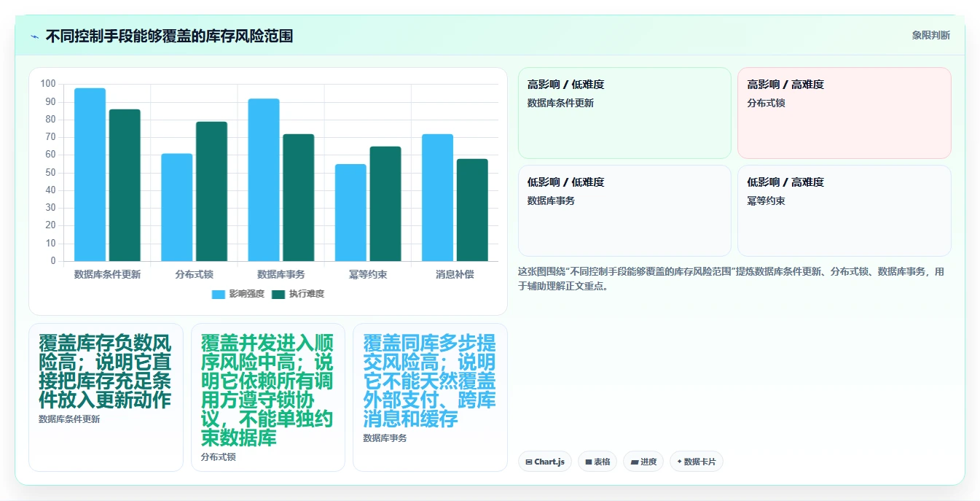The height and width of the screenshot is (501, 980).
Task: Toggle the 影响强度 legend swatch
Action: point(219,294)
